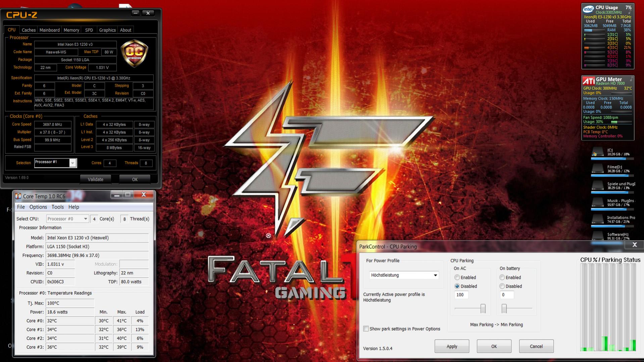Click the ParkControl Version 1.5.0.4 label

[378, 348]
